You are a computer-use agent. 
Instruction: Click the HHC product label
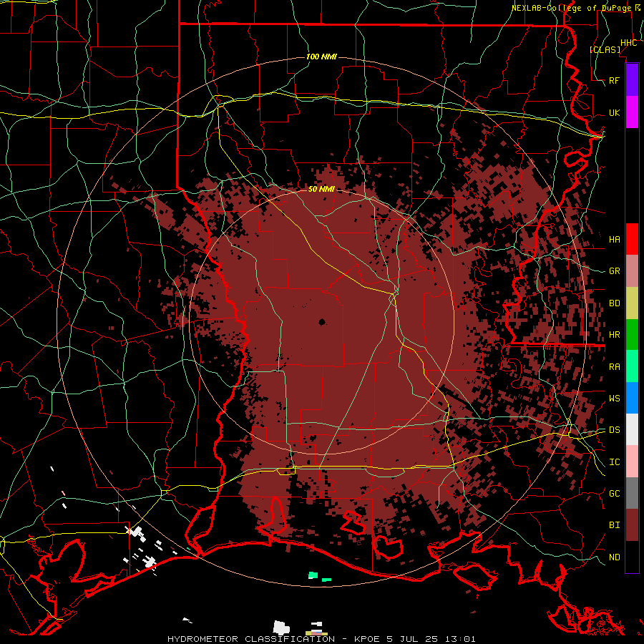coord(629,43)
